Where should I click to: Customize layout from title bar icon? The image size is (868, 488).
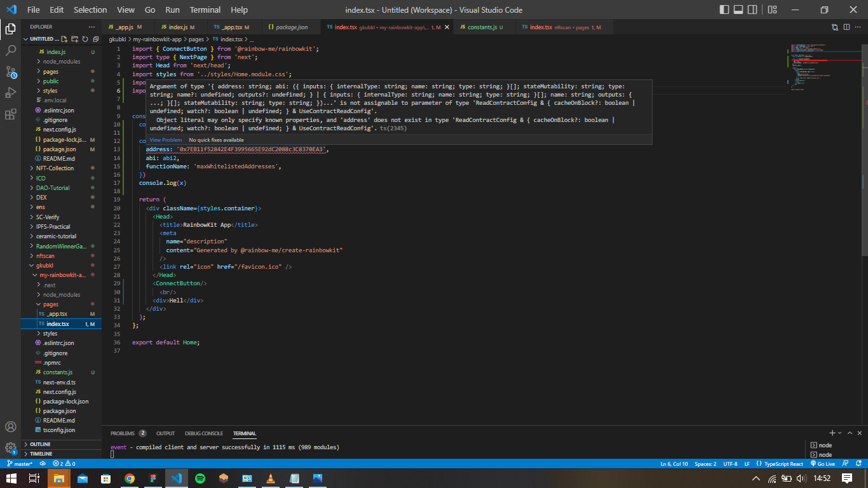pyautogui.click(x=772, y=10)
